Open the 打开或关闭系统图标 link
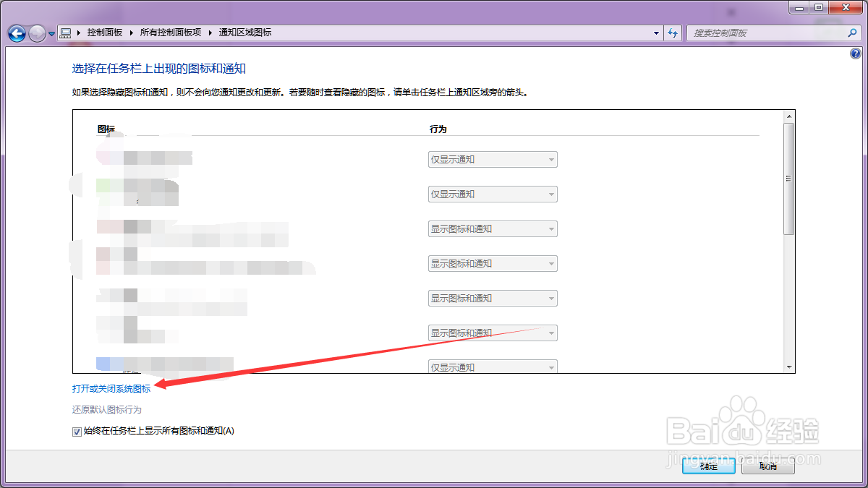Screen dimensions: 868x488 pos(110,388)
